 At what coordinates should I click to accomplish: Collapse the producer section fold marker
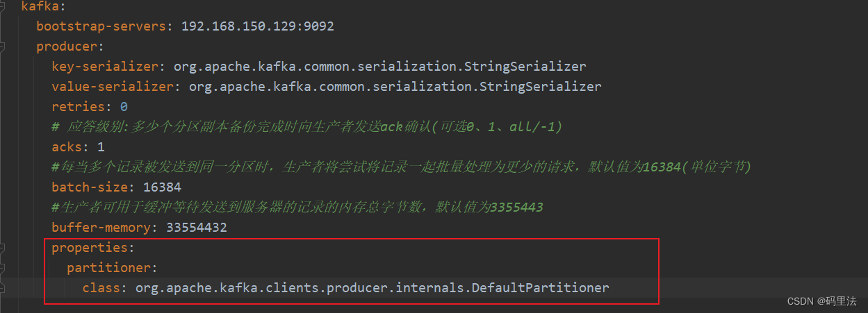(x=3, y=47)
